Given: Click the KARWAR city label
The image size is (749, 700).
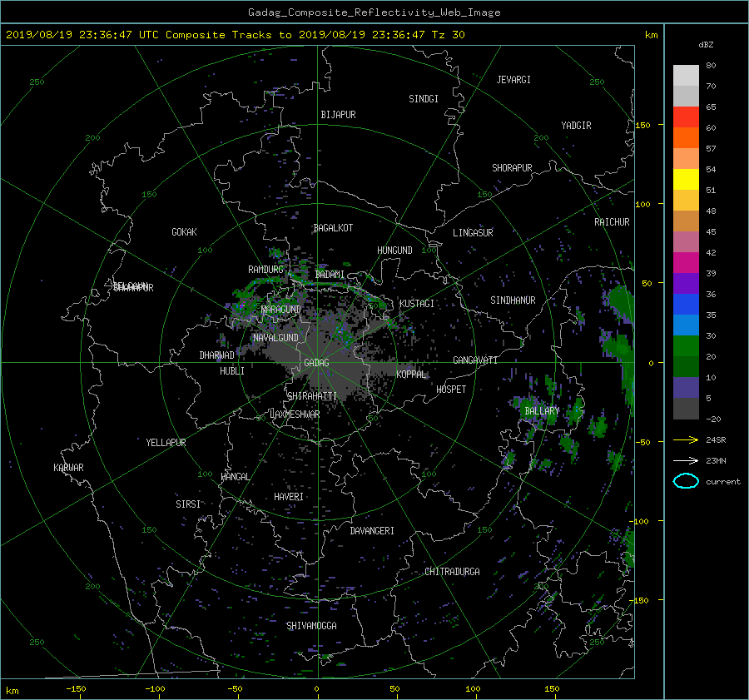Looking at the screenshot, I should coord(68,467).
